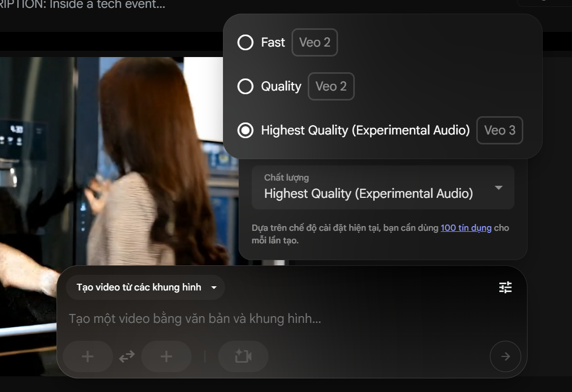Click the Veo 3 badge

499,130
